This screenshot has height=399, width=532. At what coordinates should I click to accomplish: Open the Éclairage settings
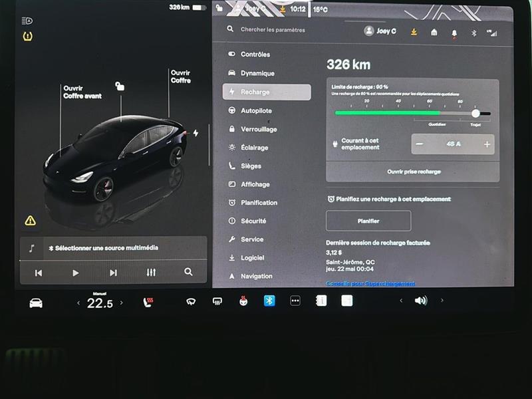[248, 148]
